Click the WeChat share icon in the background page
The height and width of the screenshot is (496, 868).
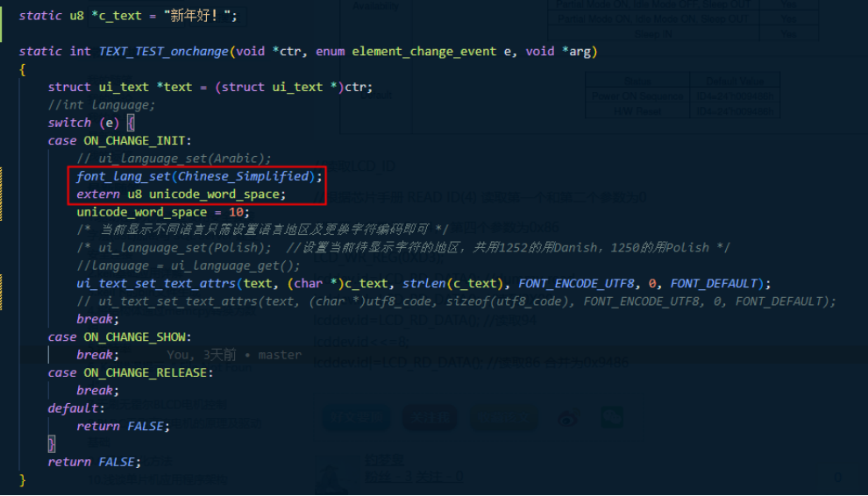click(x=612, y=417)
